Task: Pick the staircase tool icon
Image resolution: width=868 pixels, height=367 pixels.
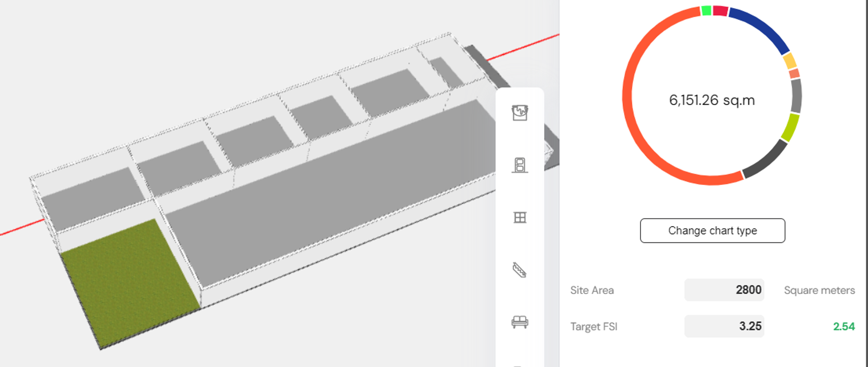Action: coord(519,270)
